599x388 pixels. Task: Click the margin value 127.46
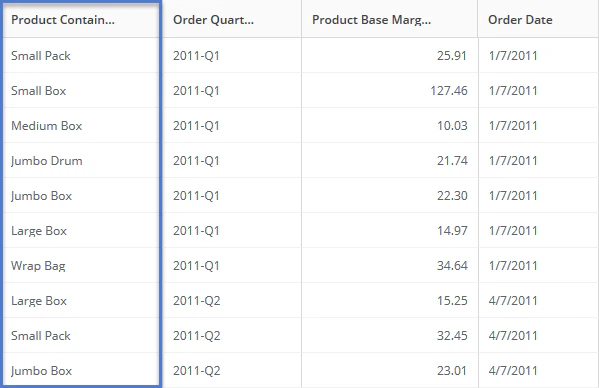tap(449, 91)
